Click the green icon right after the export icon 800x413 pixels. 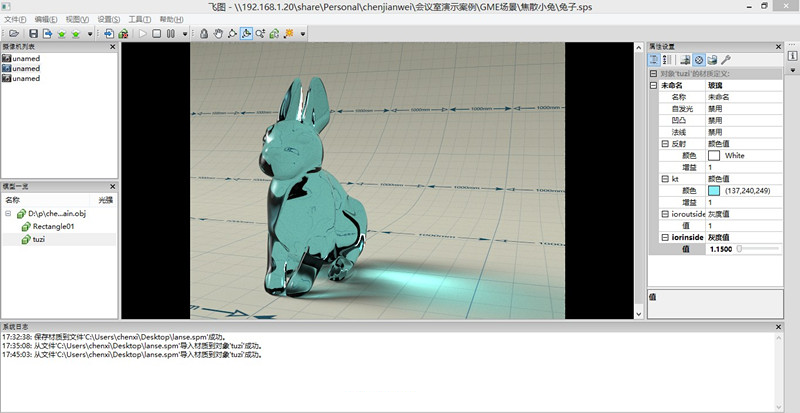tap(62, 34)
